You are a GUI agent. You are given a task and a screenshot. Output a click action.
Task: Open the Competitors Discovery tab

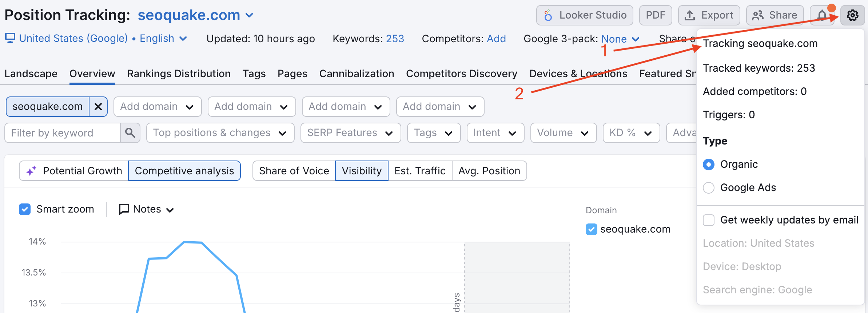pyautogui.click(x=462, y=74)
